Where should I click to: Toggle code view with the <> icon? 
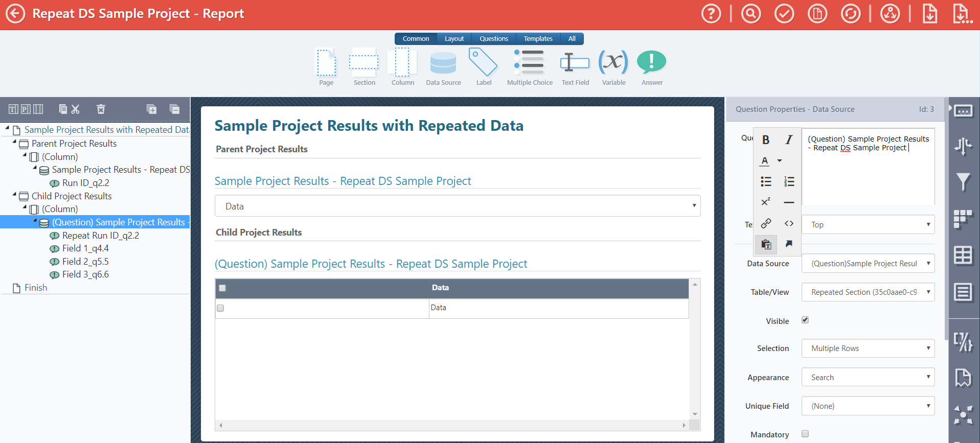(x=789, y=223)
